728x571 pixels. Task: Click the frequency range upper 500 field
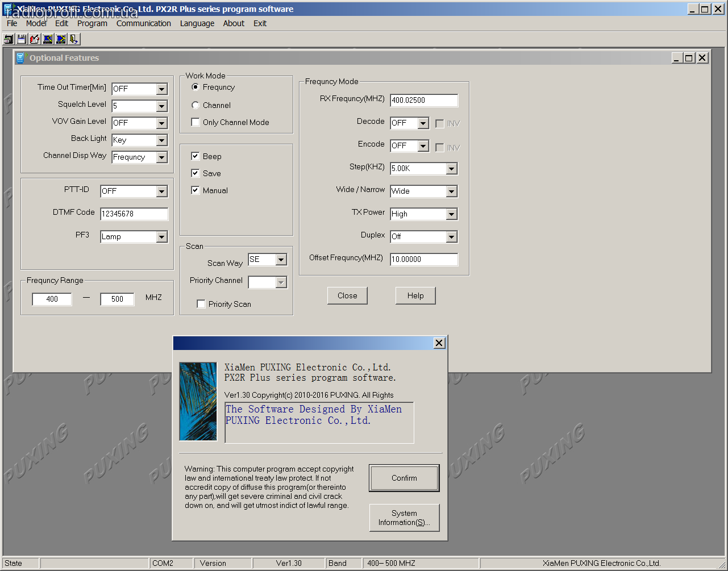click(x=117, y=299)
